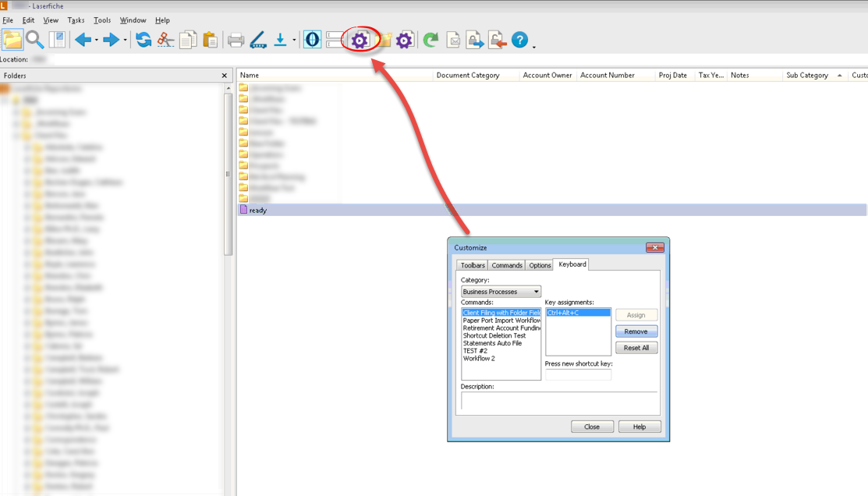Select Statements Auto File in Commands list

[492, 343]
